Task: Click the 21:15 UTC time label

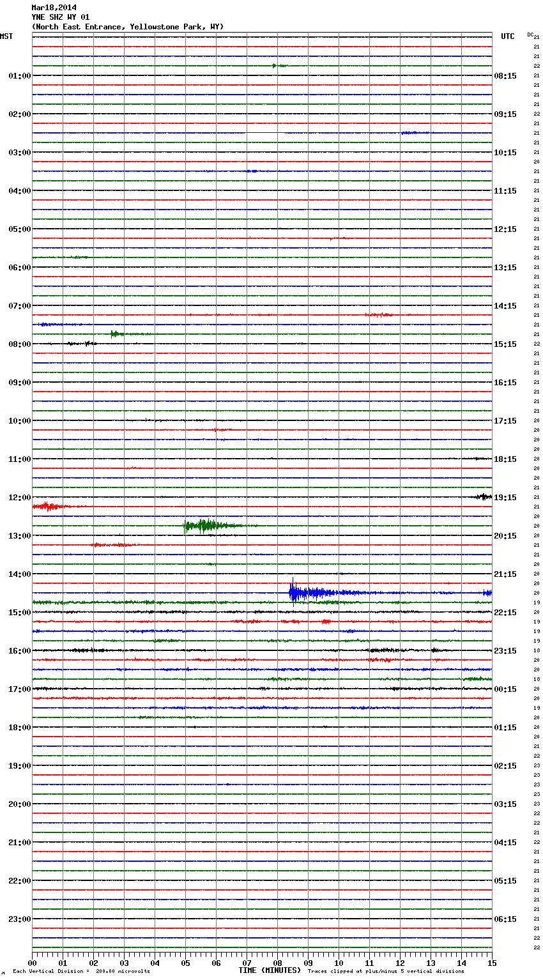Action: coord(505,574)
